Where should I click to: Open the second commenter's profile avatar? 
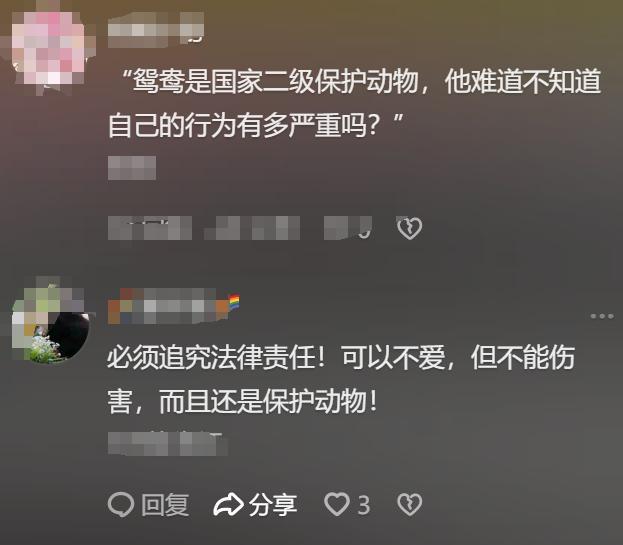click(50, 324)
